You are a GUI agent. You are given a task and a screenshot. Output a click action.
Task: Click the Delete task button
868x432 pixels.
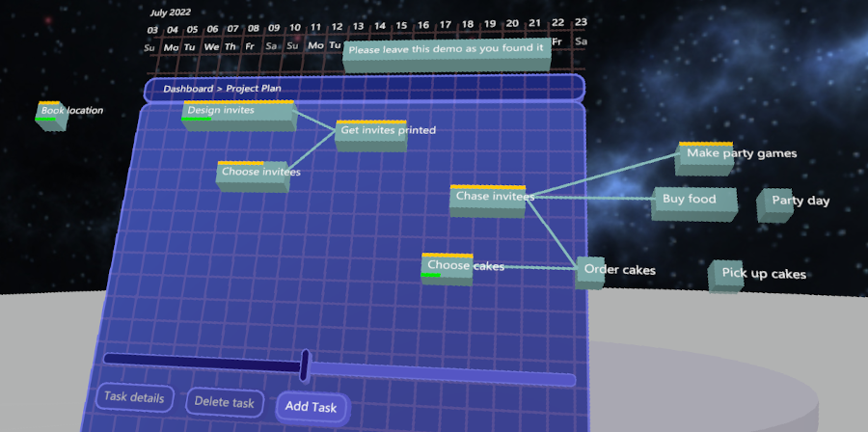point(224,402)
